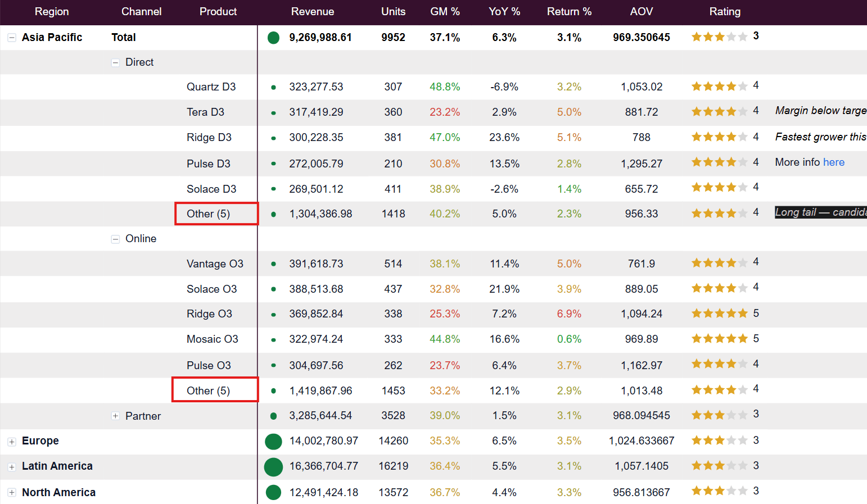Sort by the AOV column header
The width and height of the screenshot is (867, 504).
pyautogui.click(x=642, y=12)
